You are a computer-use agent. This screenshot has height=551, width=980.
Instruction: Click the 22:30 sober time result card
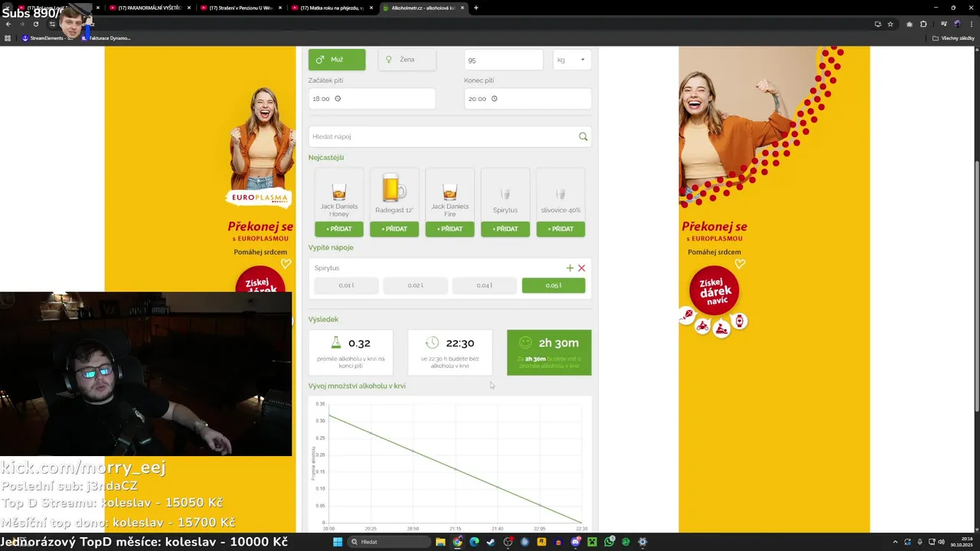[x=450, y=353]
